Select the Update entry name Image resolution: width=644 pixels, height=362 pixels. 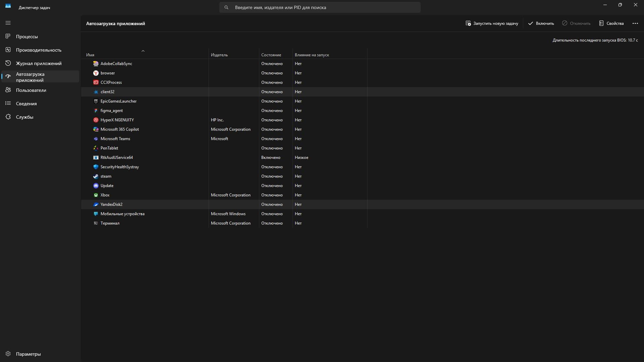click(x=107, y=186)
